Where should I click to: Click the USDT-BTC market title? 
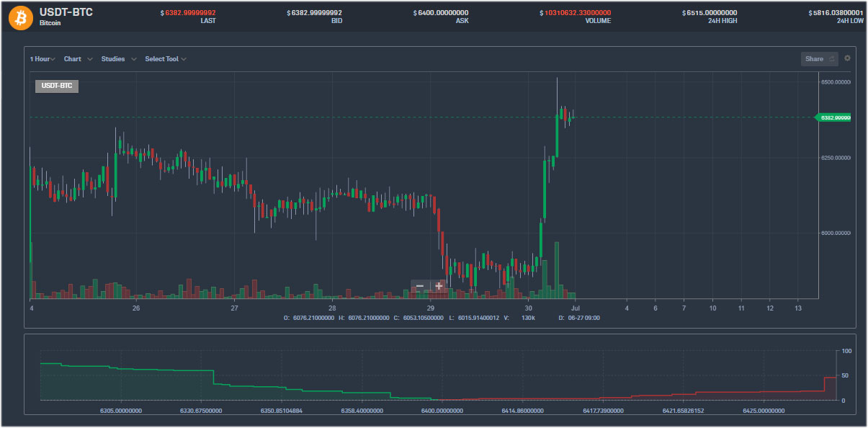(66, 12)
